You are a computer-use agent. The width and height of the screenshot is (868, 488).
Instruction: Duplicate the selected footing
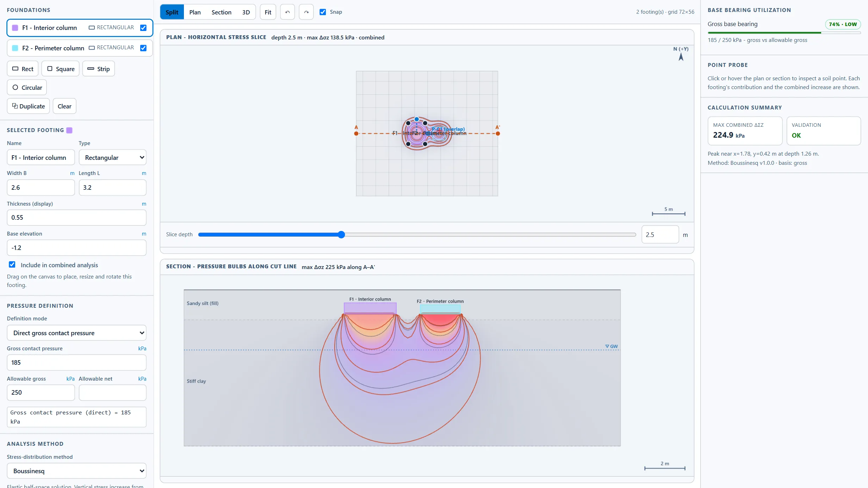pos(28,106)
